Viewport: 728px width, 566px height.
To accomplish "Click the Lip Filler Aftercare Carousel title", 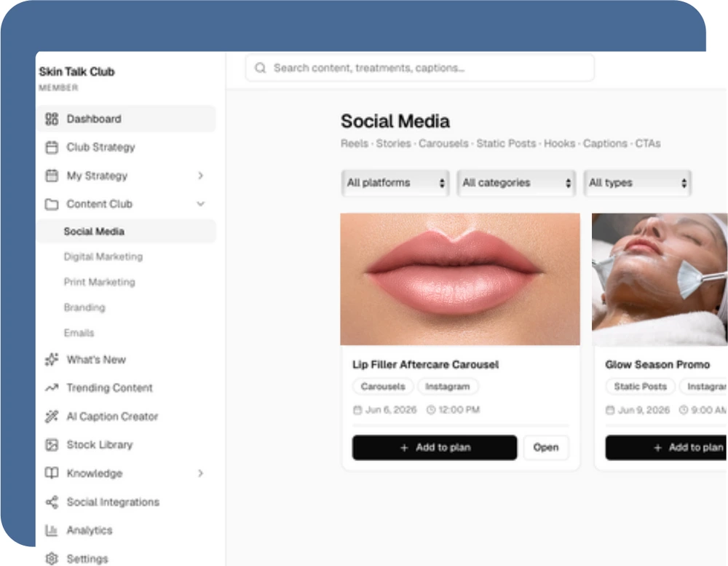I will coord(425,364).
